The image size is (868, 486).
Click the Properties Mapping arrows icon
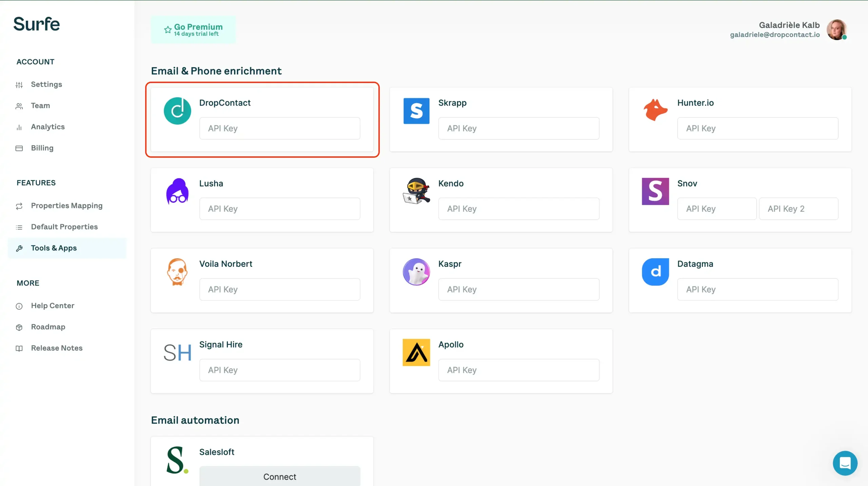tap(19, 206)
